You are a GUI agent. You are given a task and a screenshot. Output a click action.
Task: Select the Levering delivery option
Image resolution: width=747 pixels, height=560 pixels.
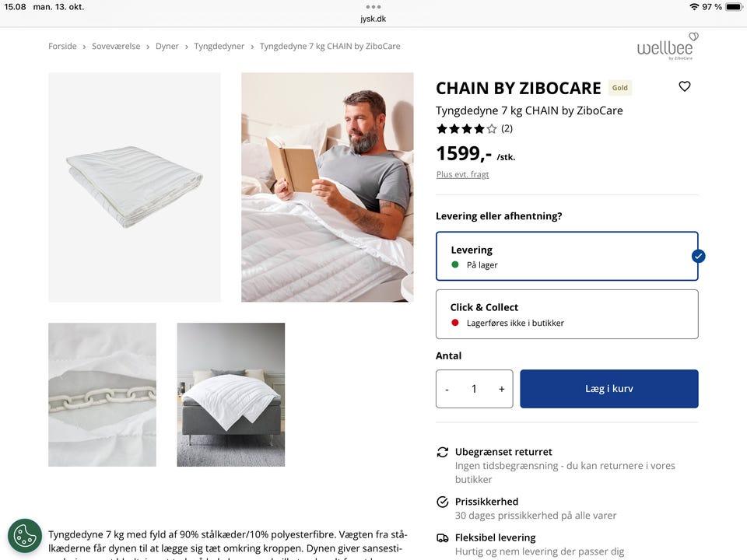click(567, 256)
